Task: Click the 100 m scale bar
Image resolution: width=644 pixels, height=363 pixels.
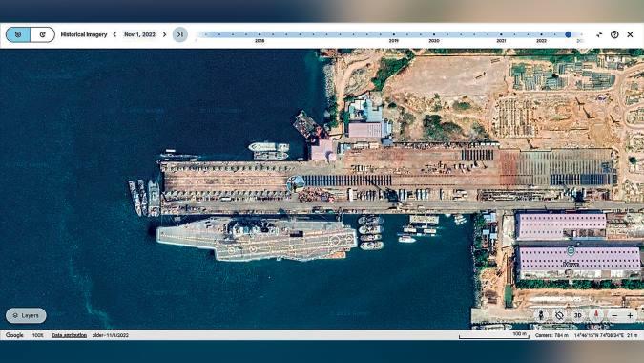Action: (493, 336)
